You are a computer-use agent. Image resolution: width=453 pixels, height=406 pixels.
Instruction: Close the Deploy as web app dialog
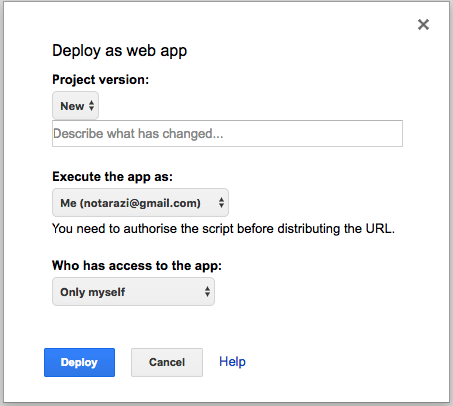423,24
